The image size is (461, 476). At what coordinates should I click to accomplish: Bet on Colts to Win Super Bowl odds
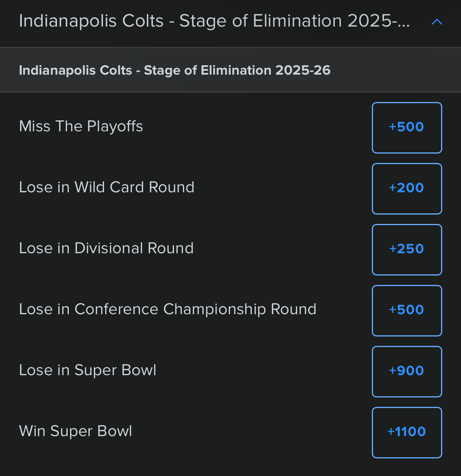pyautogui.click(x=407, y=432)
